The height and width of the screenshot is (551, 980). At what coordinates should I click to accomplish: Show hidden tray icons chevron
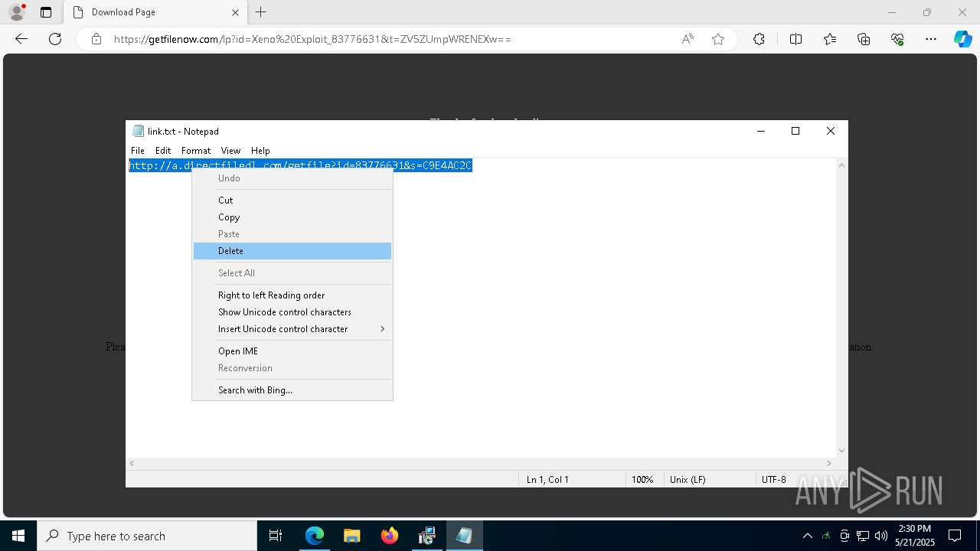(x=808, y=536)
